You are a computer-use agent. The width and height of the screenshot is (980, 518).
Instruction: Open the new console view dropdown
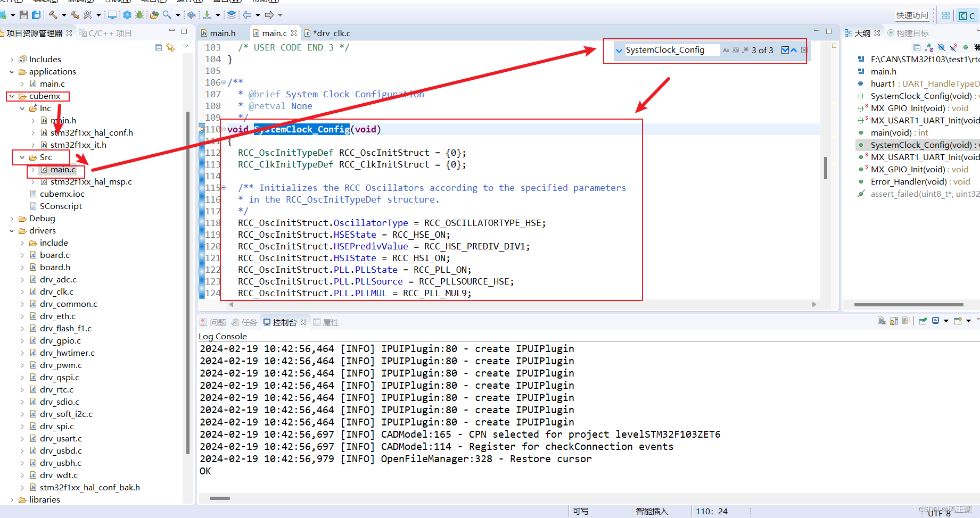pyautogui.click(x=968, y=321)
